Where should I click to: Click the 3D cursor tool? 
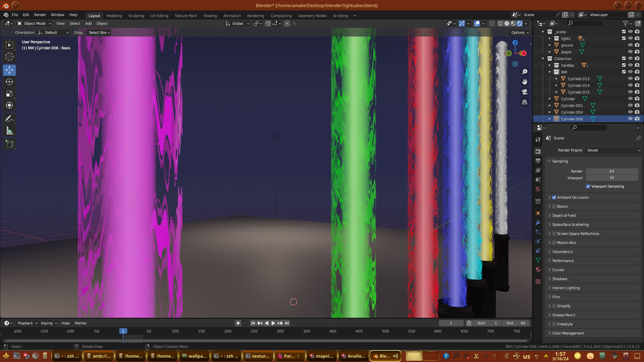9,57
